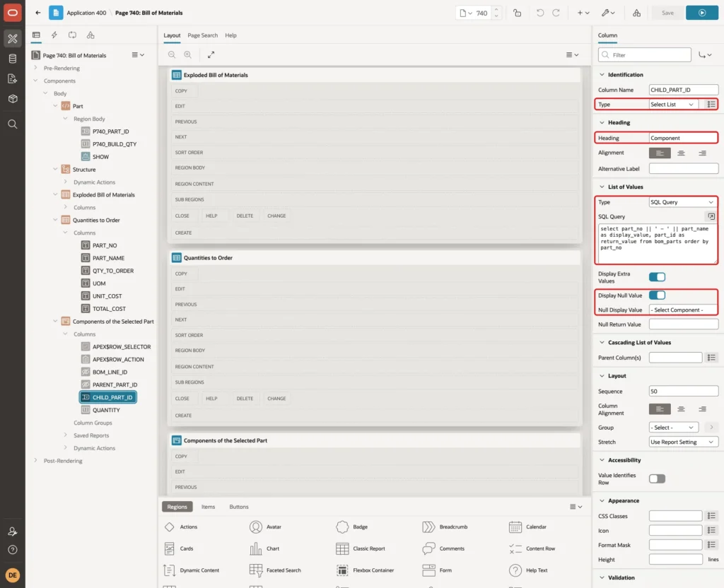The height and width of the screenshot is (588, 724).
Task: Open the Items gallery tab
Action: click(209, 507)
